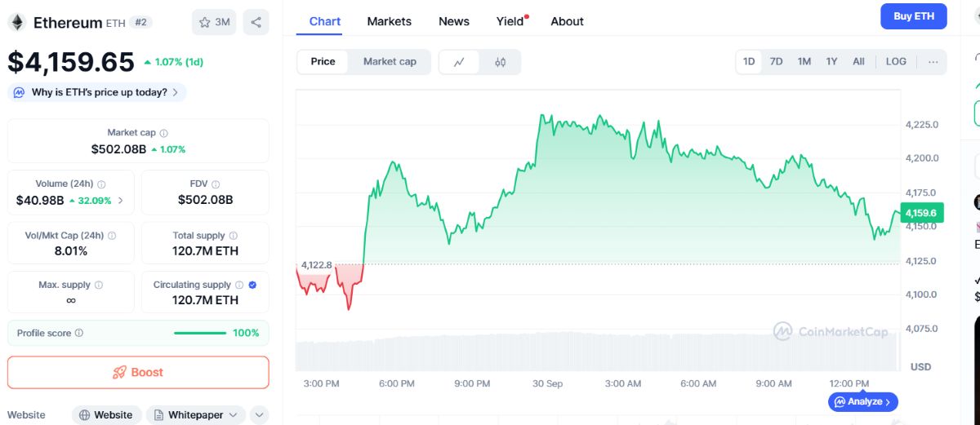Open the Yield tab
This screenshot has height=425, width=980.
click(510, 21)
